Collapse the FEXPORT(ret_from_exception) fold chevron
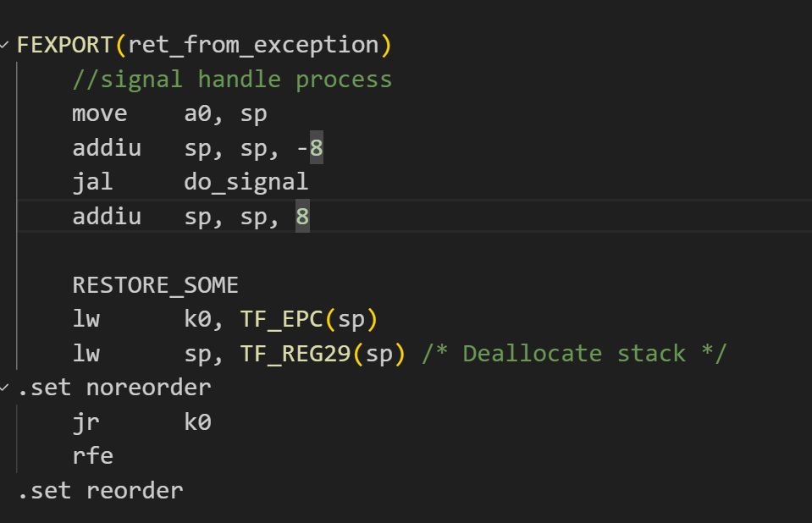Screen dimensions: 812x523 [x=4, y=45]
